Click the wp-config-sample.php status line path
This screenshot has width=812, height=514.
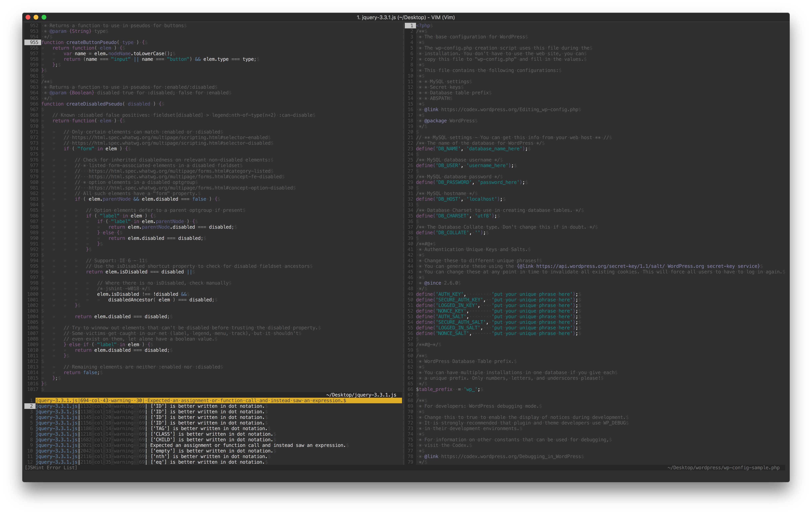[x=723, y=467]
